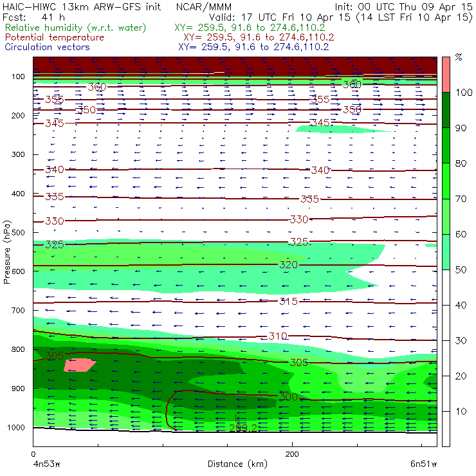
Task: Click the 100 hPa pressure axis label
Action: tap(18, 77)
